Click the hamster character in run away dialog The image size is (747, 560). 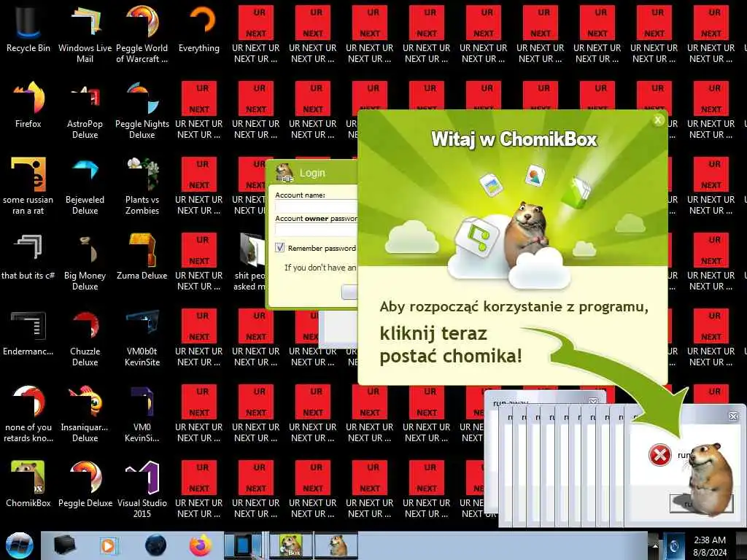[x=711, y=479]
